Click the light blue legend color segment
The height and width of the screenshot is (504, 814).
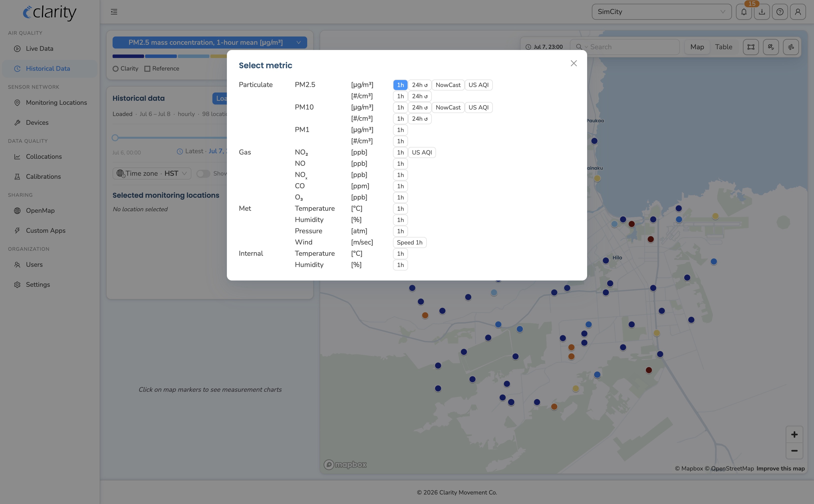click(x=193, y=56)
